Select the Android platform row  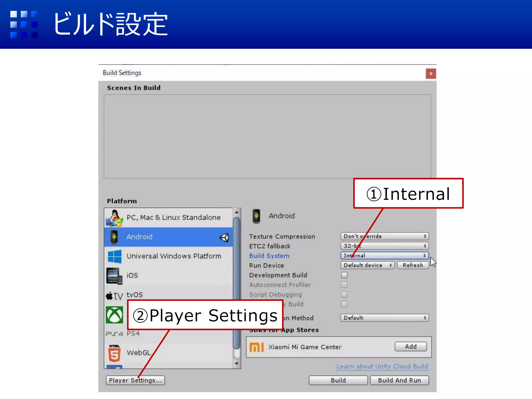pyautogui.click(x=169, y=237)
